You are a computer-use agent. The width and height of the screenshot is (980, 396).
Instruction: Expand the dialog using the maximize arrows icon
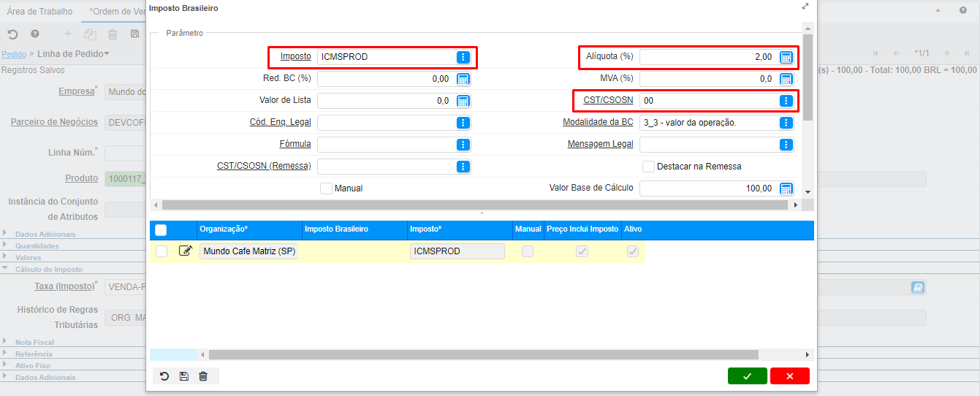(x=805, y=7)
